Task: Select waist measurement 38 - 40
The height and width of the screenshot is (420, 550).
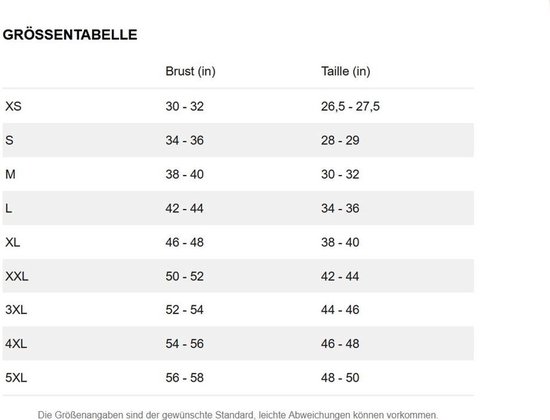Action: click(x=340, y=242)
